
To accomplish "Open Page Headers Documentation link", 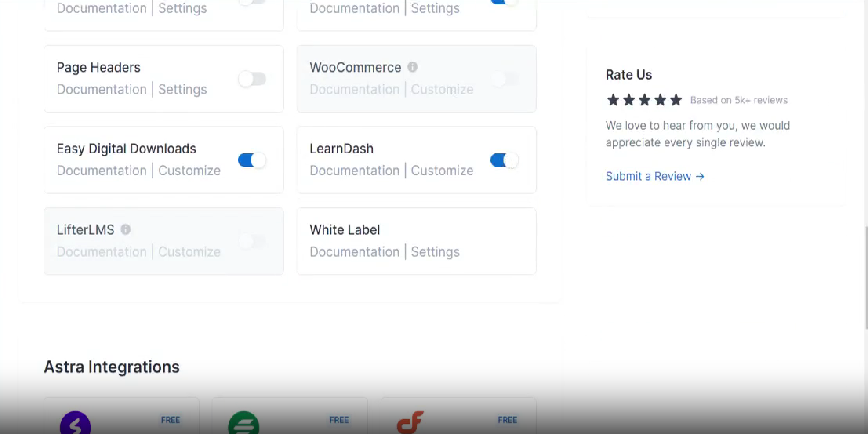I will pyautogui.click(x=102, y=89).
